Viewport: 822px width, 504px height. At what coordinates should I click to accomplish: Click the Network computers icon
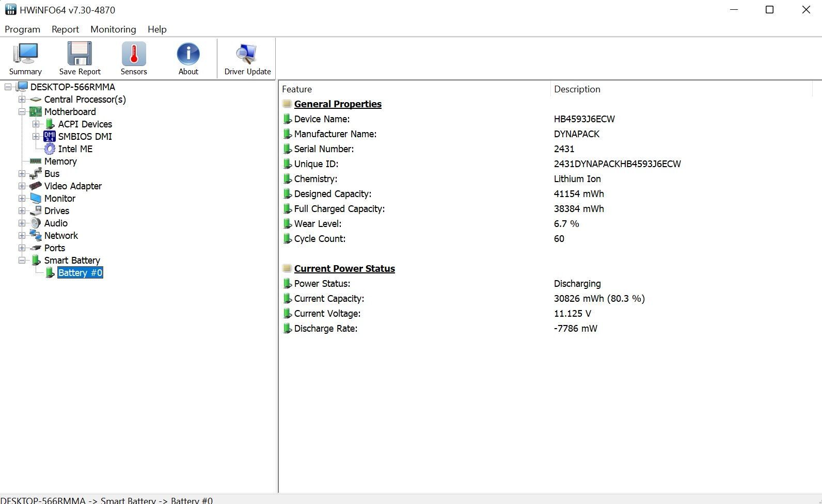click(x=36, y=235)
